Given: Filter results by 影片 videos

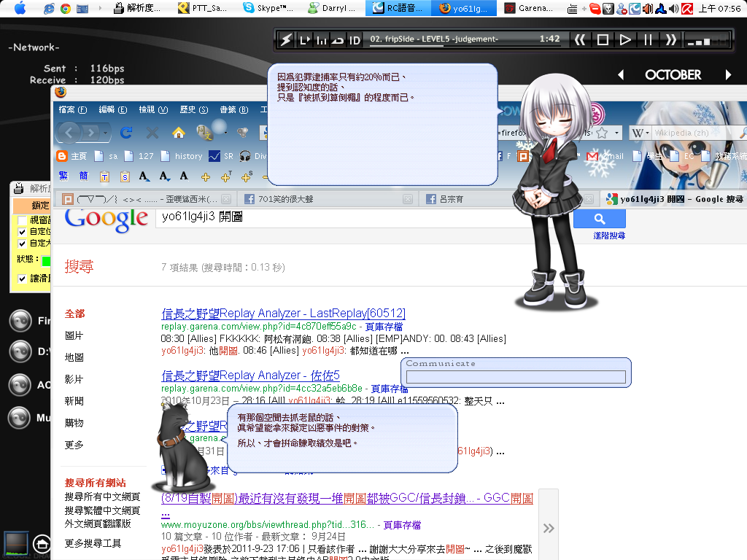Looking at the screenshot, I should click(74, 379).
